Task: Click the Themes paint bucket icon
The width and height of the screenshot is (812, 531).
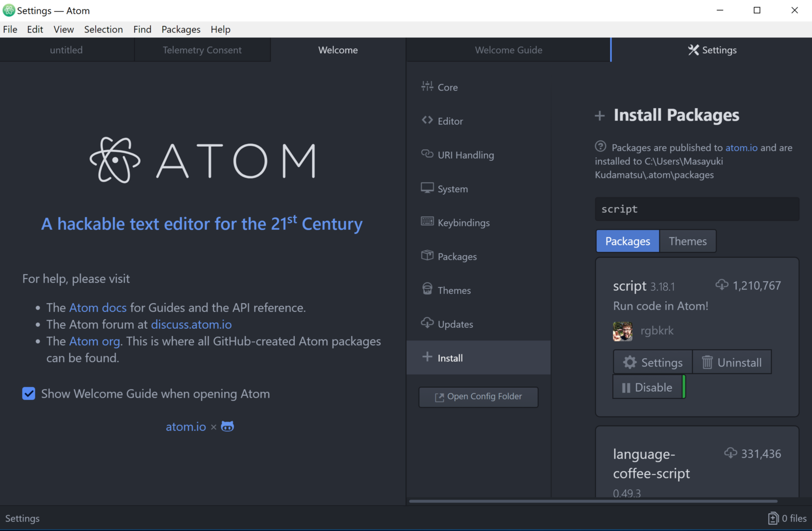Action: [x=427, y=289]
